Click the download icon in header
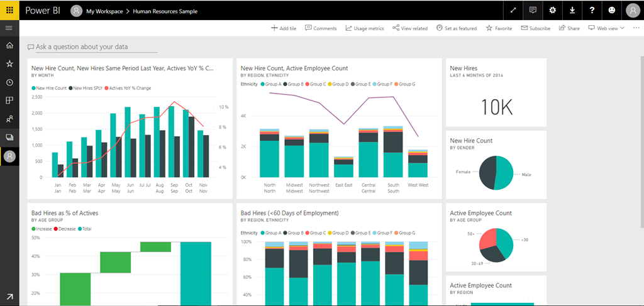The height and width of the screenshot is (306, 644). (572, 10)
